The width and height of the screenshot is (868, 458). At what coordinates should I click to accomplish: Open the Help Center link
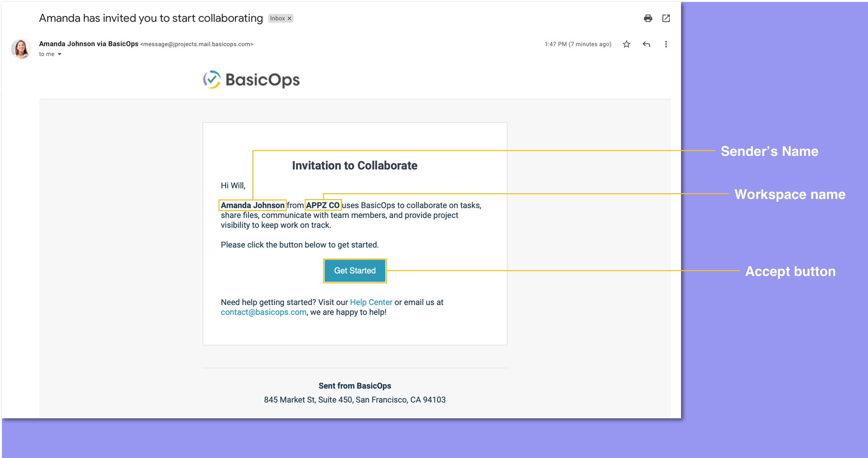point(371,302)
